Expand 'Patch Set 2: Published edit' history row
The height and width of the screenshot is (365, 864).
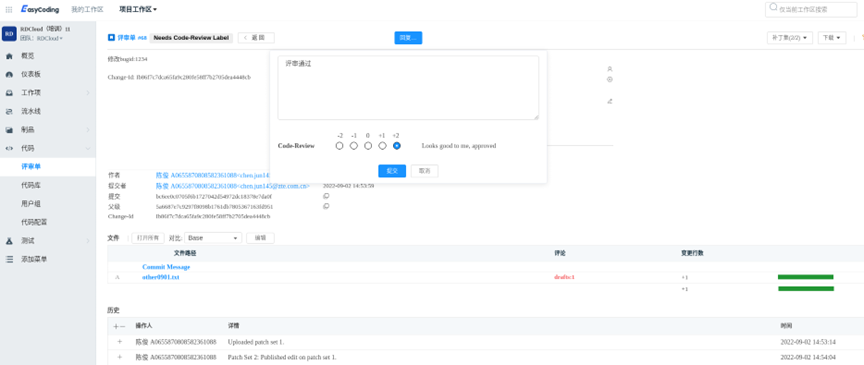point(120,357)
